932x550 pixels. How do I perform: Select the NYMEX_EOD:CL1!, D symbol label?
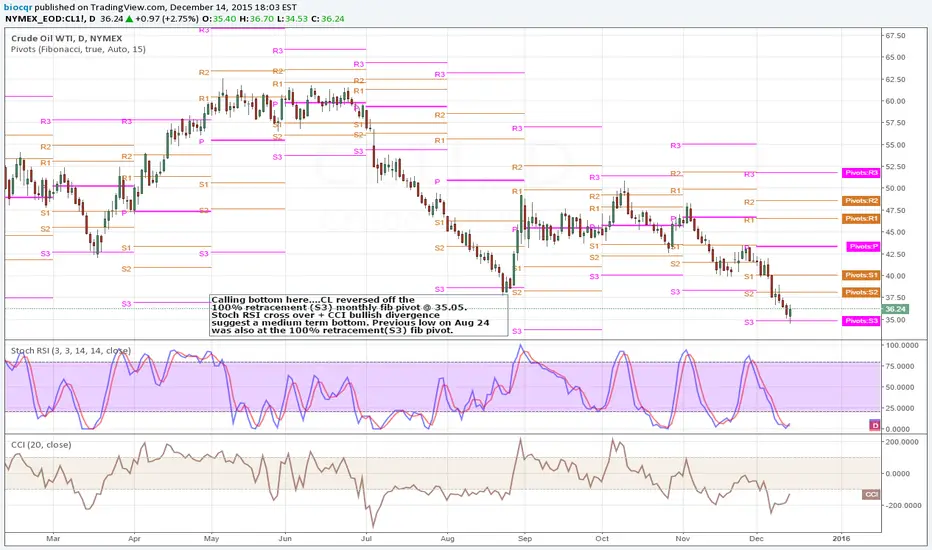point(51,19)
